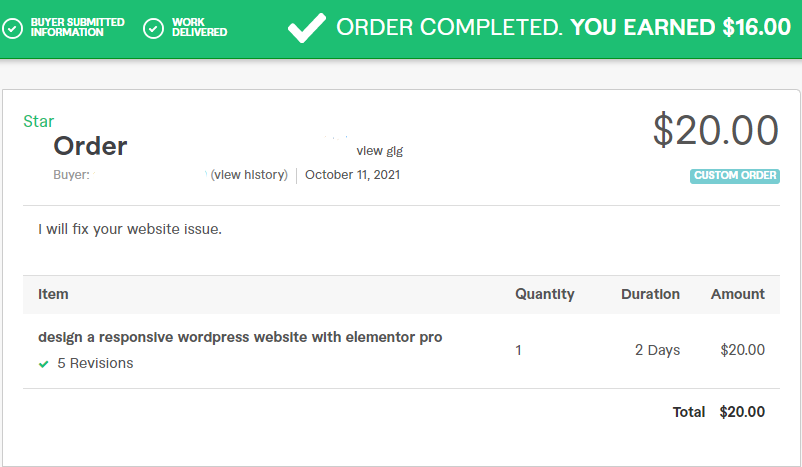Click the Work Delivered check icon
The height and width of the screenshot is (467, 802).
[154, 28]
